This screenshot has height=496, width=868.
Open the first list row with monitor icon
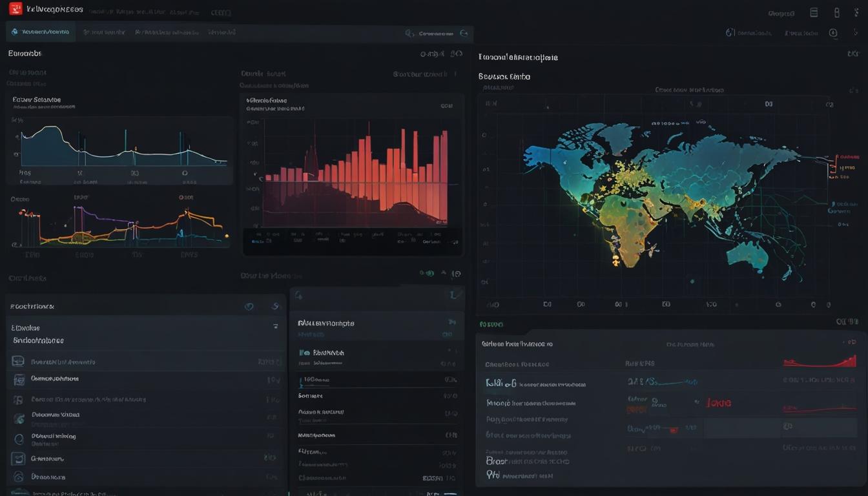click(146, 362)
